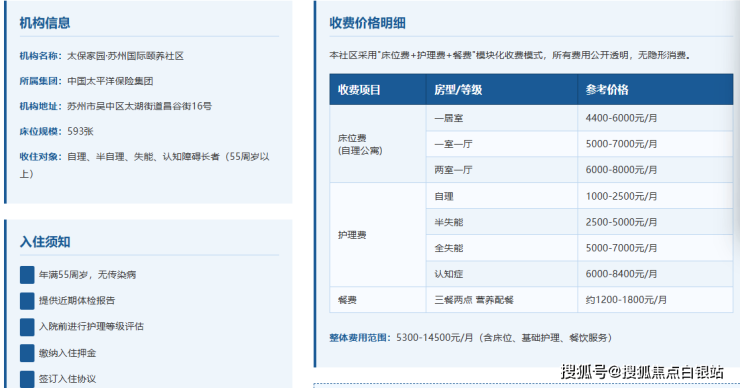Image resolution: width=740 pixels, height=388 pixels.
Task: Click the blue bullet beside 缴纳入住押金
Action: click(27, 353)
